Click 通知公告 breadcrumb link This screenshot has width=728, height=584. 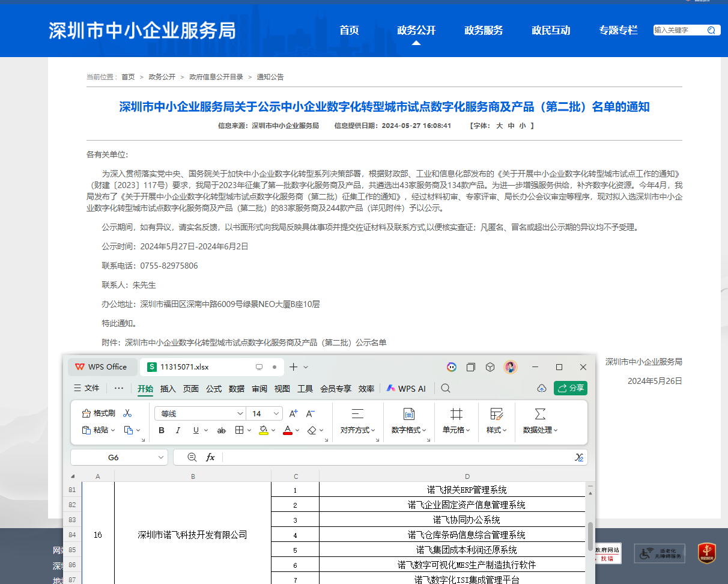[270, 77]
